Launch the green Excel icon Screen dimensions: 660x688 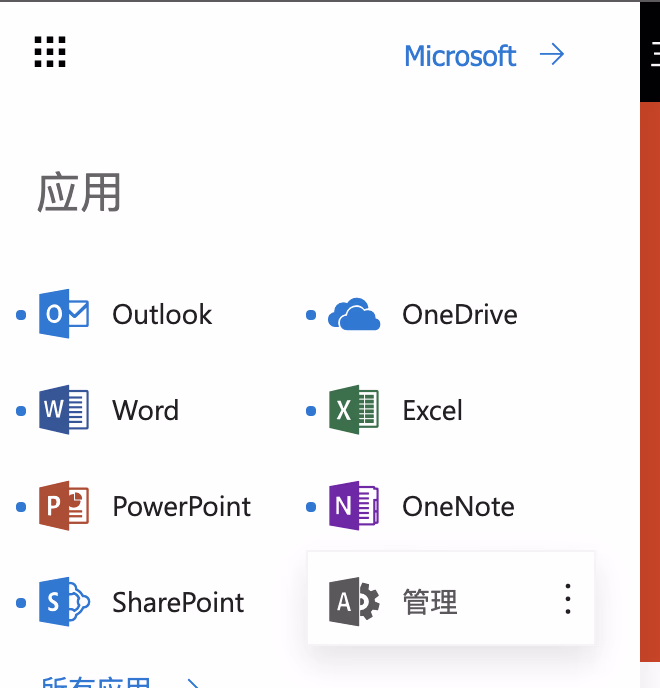click(354, 410)
